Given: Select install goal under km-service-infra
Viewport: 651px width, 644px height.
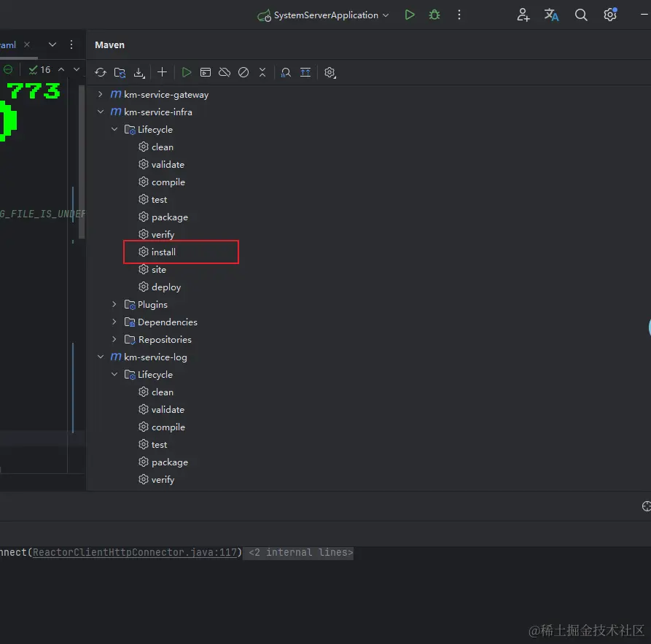Looking at the screenshot, I should coord(157,252).
